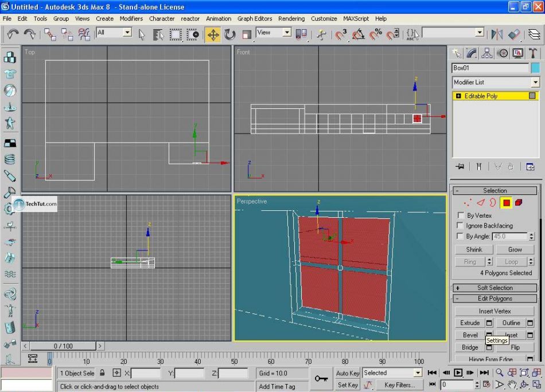Click the Pin Stack icon
Screen dimensions: 545x392
[x=460, y=167]
